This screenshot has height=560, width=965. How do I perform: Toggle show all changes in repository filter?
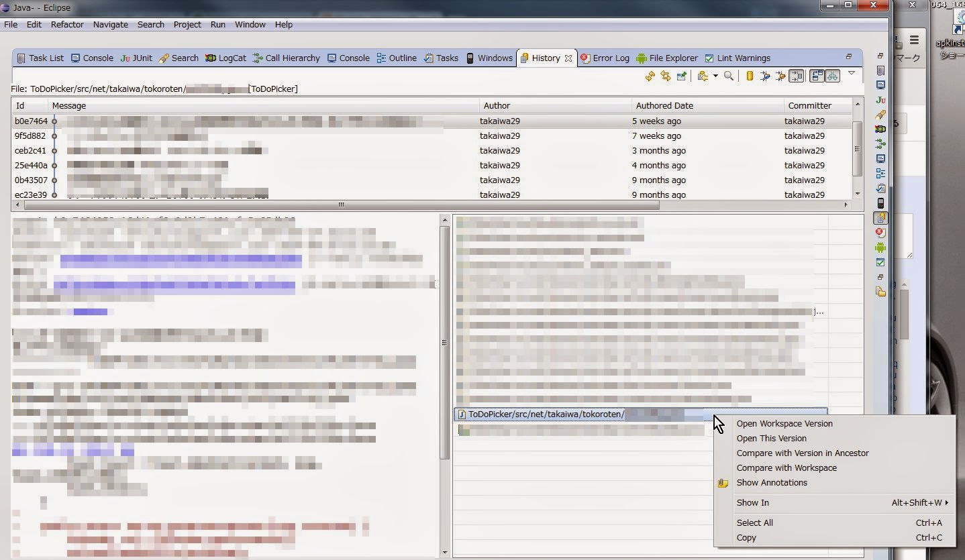pyautogui.click(x=750, y=76)
